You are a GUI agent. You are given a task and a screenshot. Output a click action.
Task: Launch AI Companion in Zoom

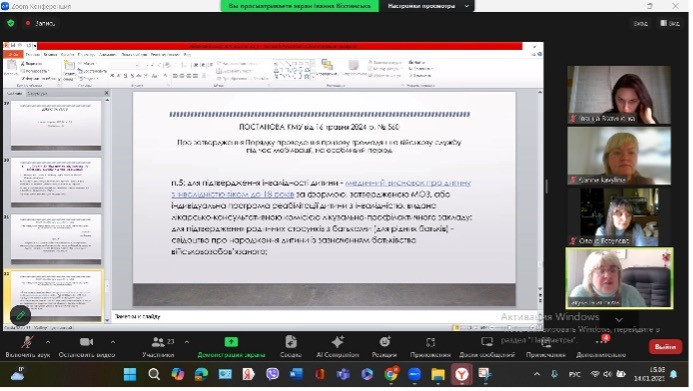338,346
